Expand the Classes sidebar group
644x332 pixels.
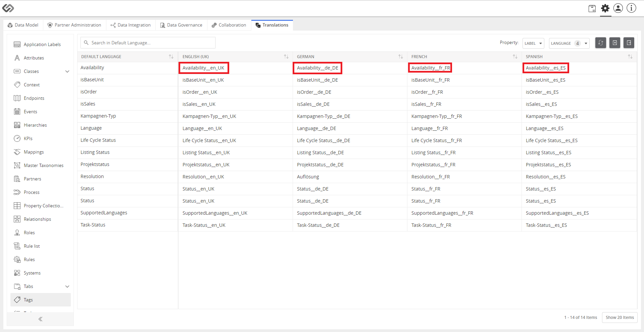click(x=67, y=71)
